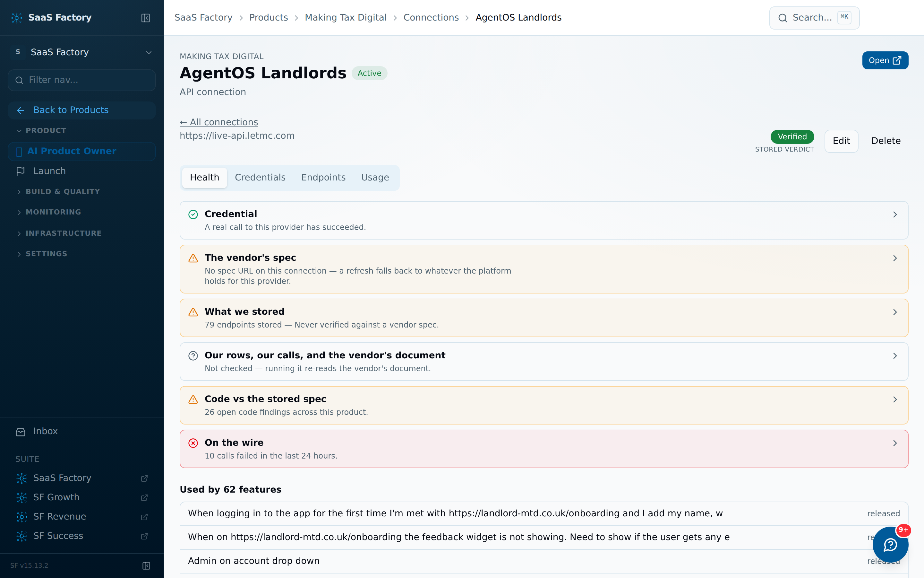Switch to the Health tab

coord(204,177)
